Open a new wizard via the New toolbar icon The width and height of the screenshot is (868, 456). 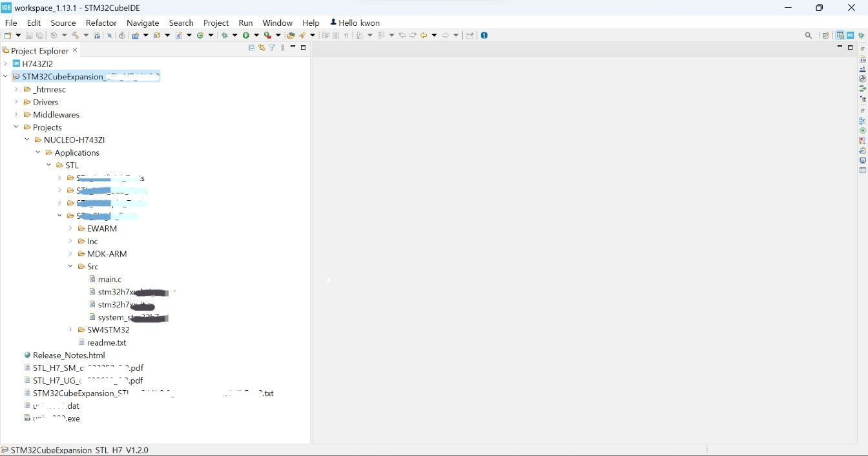(x=6, y=36)
